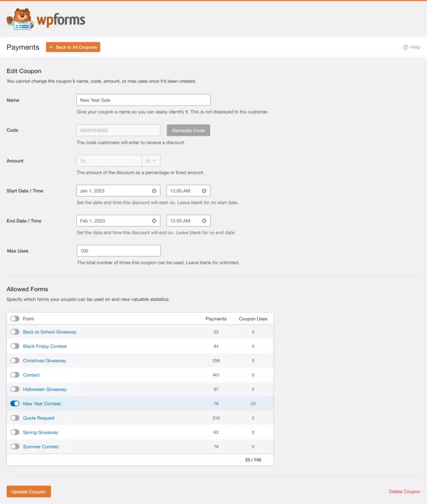Enable coupon for Summer Contest form
The height and width of the screenshot is (504, 427).
tap(14, 447)
